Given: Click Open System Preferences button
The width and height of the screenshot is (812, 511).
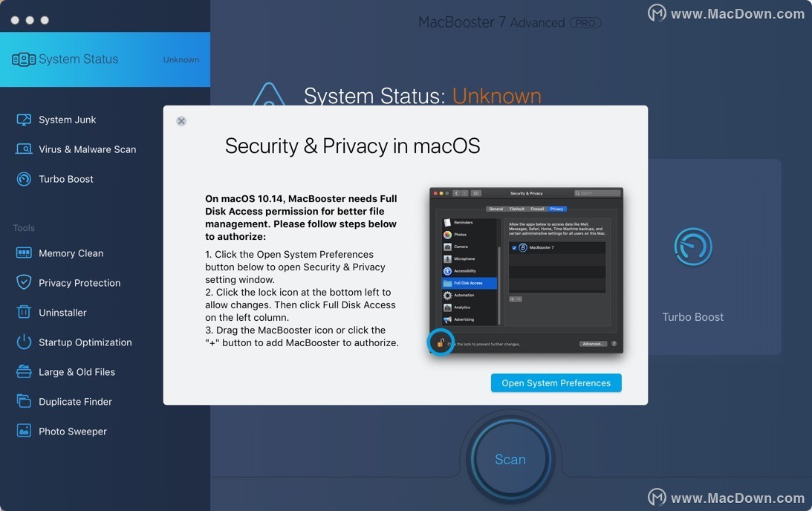Looking at the screenshot, I should coord(556,383).
